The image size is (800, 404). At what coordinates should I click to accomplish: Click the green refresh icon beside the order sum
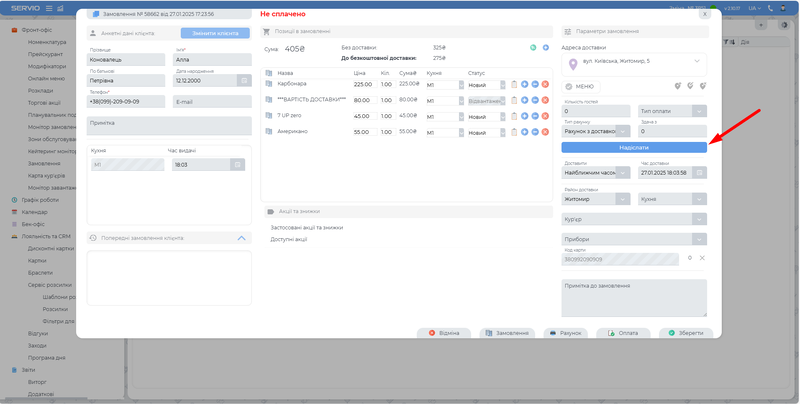[533, 47]
